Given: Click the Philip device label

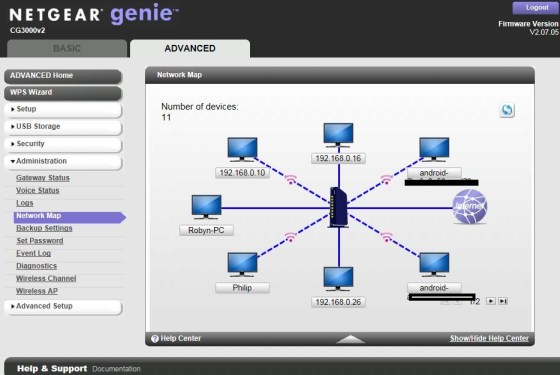Looking at the screenshot, I should click(x=242, y=288).
